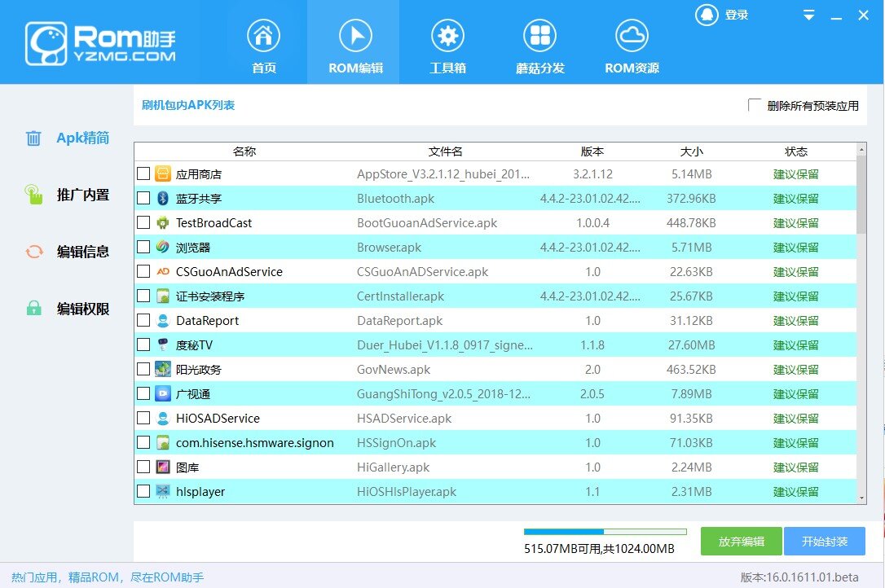Open the 首页 home icon
Screen dimensions: 885x588
pos(263,36)
